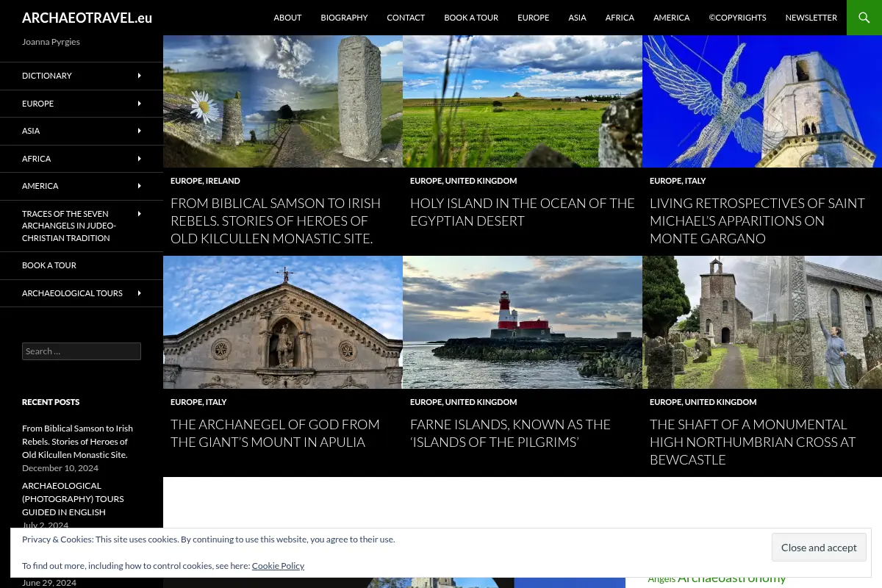Image resolution: width=882 pixels, height=588 pixels.
Task: Open 'Holy Island in the Ocean' headline
Action: point(523,212)
